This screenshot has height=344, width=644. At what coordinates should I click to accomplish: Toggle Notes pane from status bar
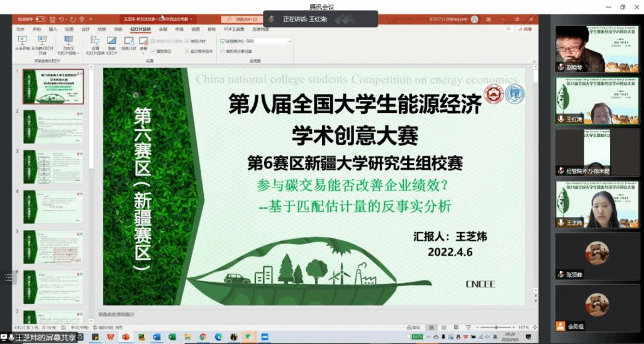(414, 327)
